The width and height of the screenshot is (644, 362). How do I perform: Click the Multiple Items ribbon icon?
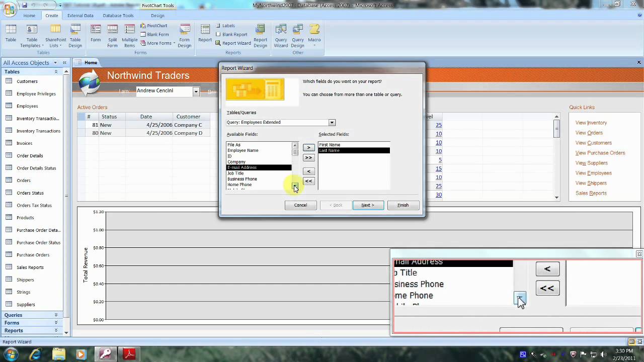(129, 36)
